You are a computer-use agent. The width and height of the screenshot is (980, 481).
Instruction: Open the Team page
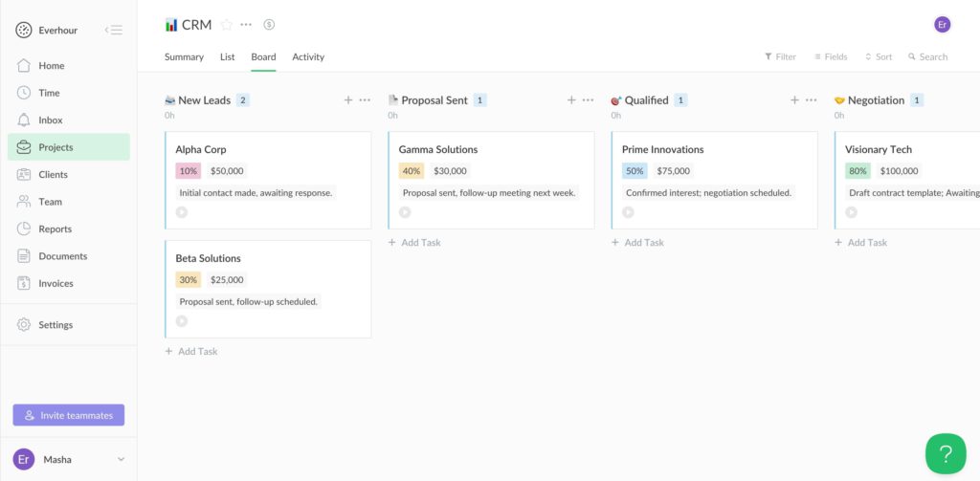tap(69, 202)
